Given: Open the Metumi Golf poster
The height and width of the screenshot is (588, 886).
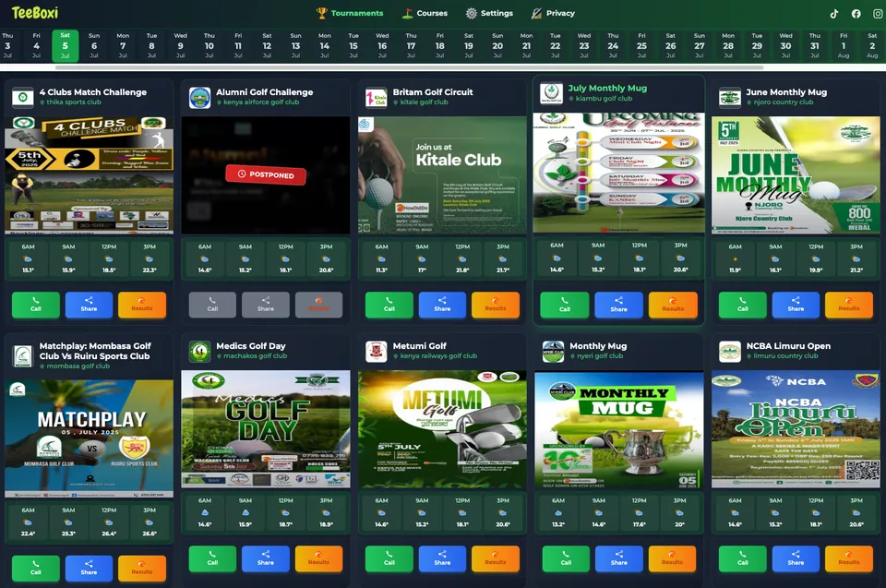Looking at the screenshot, I should [x=442, y=429].
